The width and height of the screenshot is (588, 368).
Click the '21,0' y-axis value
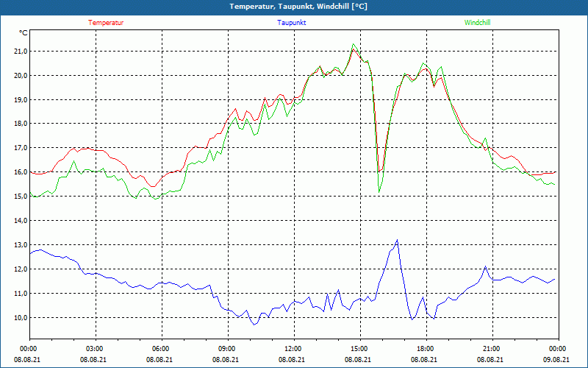21,52
